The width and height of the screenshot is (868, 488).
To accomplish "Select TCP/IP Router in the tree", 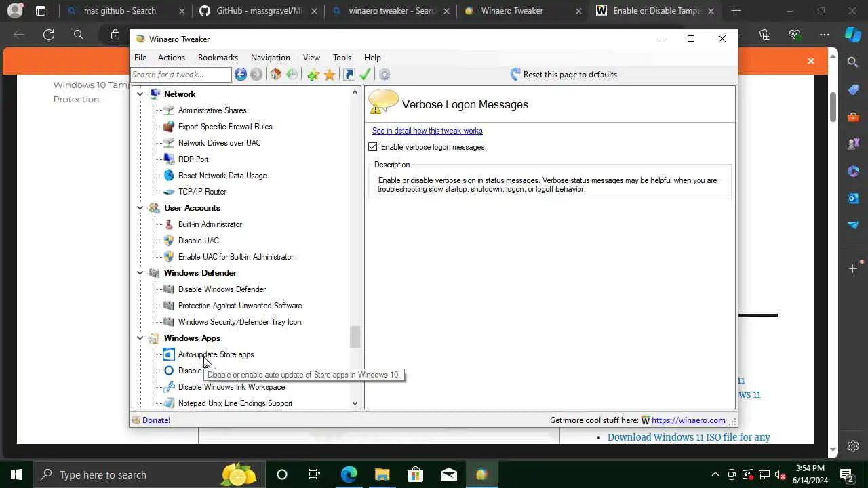I will point(202,192).
